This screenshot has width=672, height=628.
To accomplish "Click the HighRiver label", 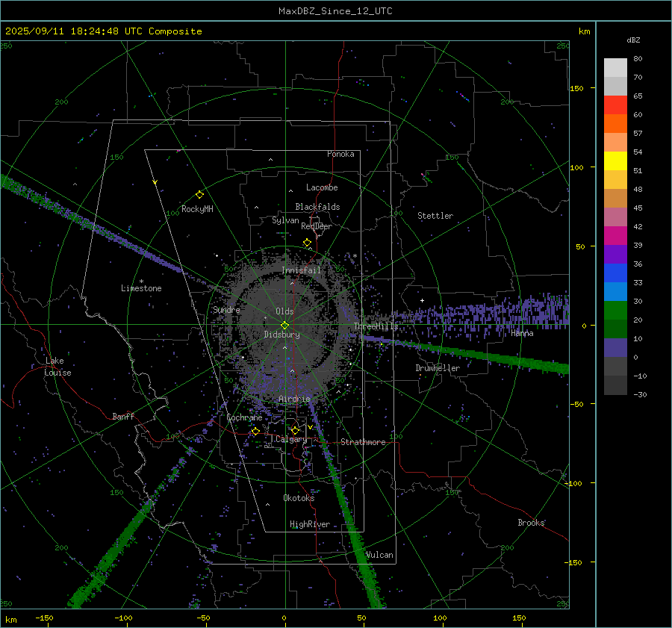I will (310, 524).
